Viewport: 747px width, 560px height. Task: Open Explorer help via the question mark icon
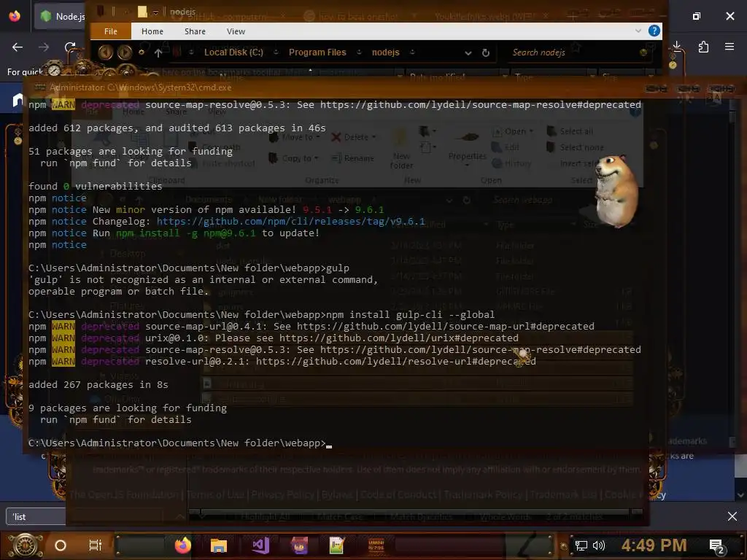click(654, 31)
